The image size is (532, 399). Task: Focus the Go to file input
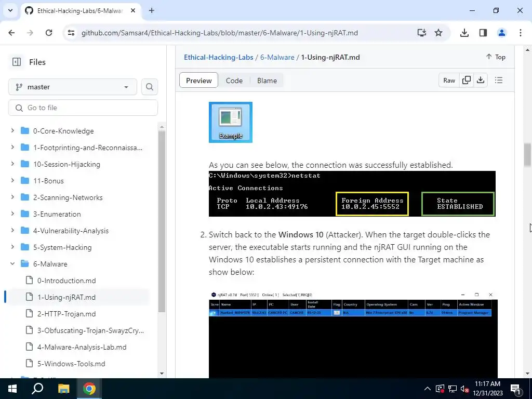click(83, 108)
